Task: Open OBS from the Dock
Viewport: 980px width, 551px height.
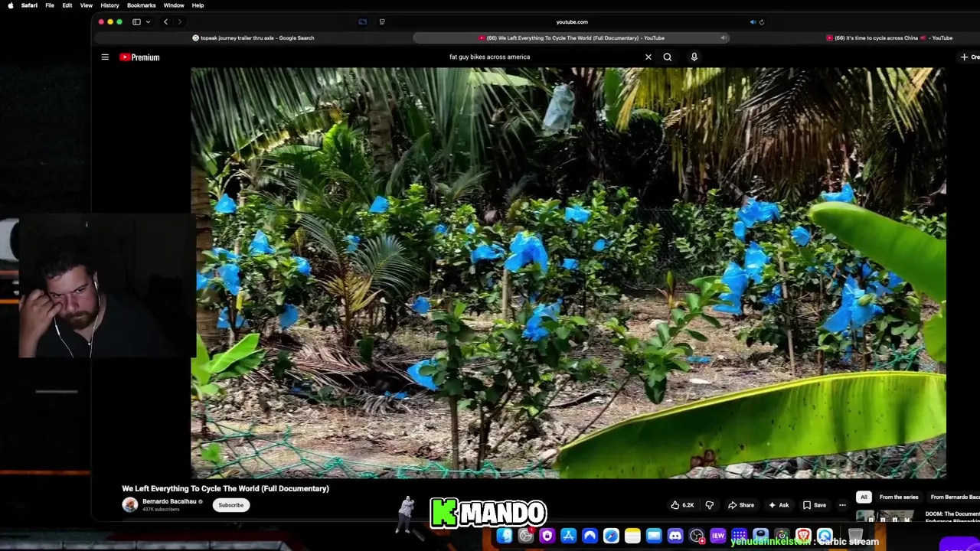Action: 697,536
